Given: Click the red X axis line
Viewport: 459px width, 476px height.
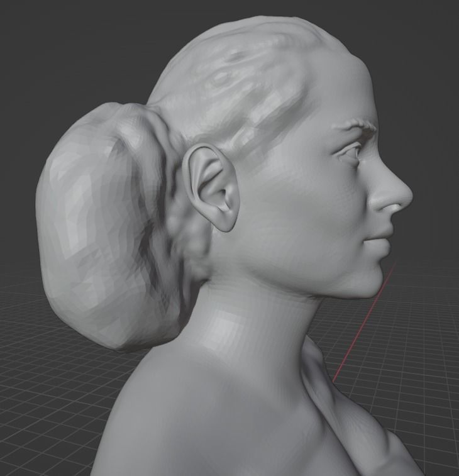Looking at the screenshot, I should 364,323.
